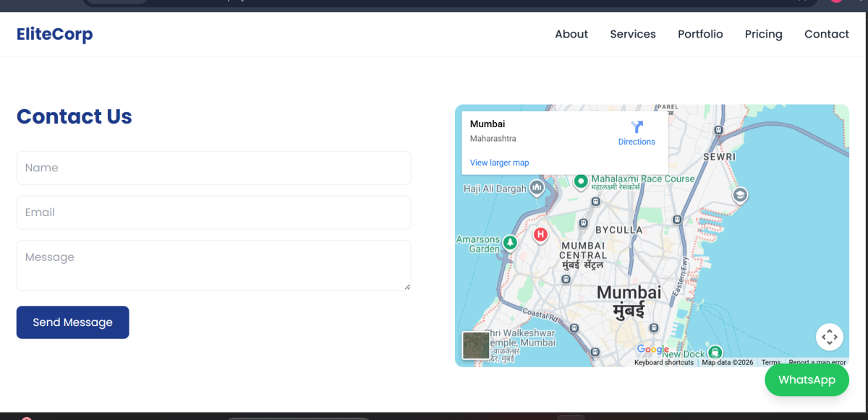Click the New Dock green marker

(x=715, y=352)
